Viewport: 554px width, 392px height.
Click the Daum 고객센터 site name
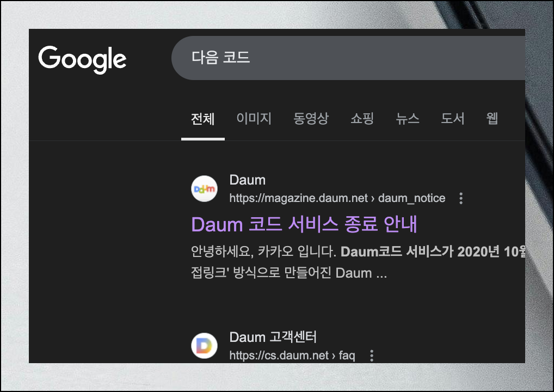pos(273,337)
